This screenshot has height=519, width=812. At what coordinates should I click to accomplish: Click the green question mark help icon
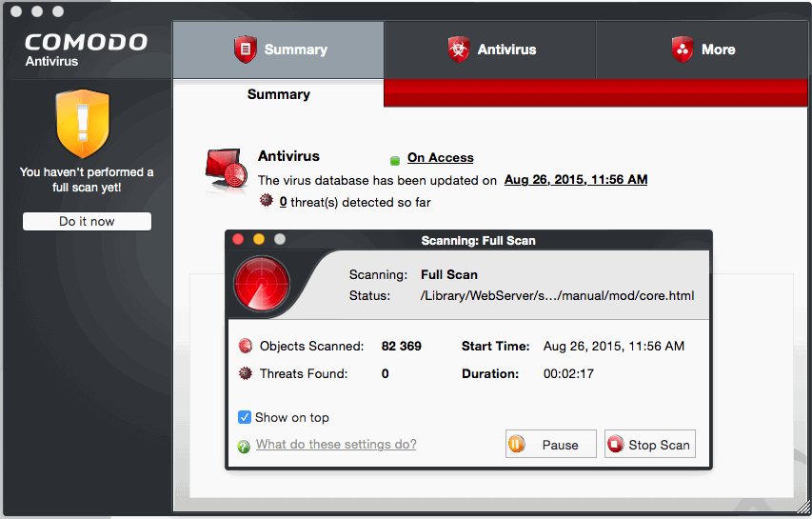tap(244, 446)
